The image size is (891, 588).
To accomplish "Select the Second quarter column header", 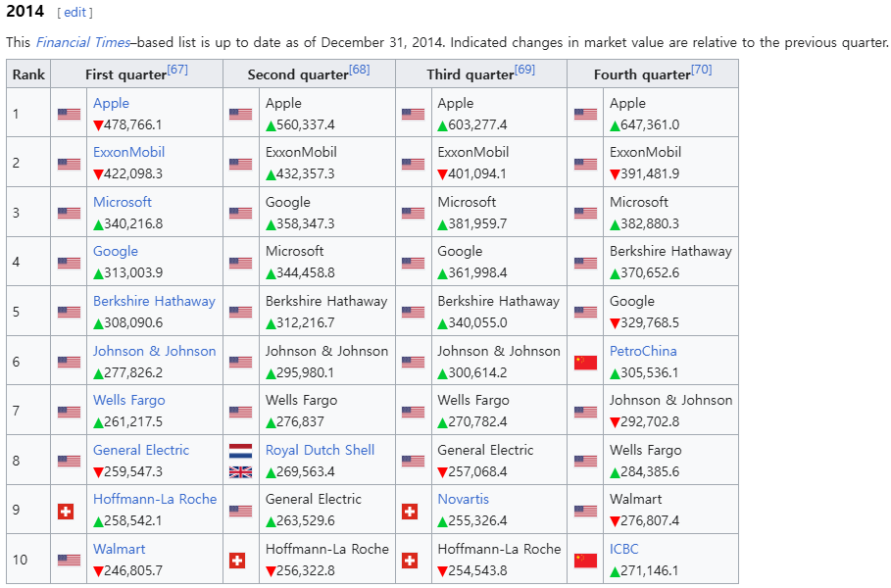I will (x=309, y=74).
